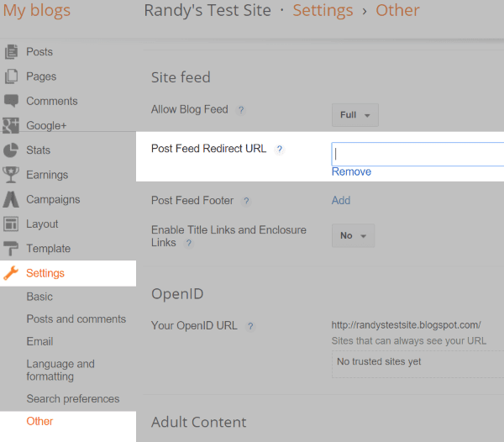
Task: Click the Pages sidebar icon
Action: (x=11, y=76)
